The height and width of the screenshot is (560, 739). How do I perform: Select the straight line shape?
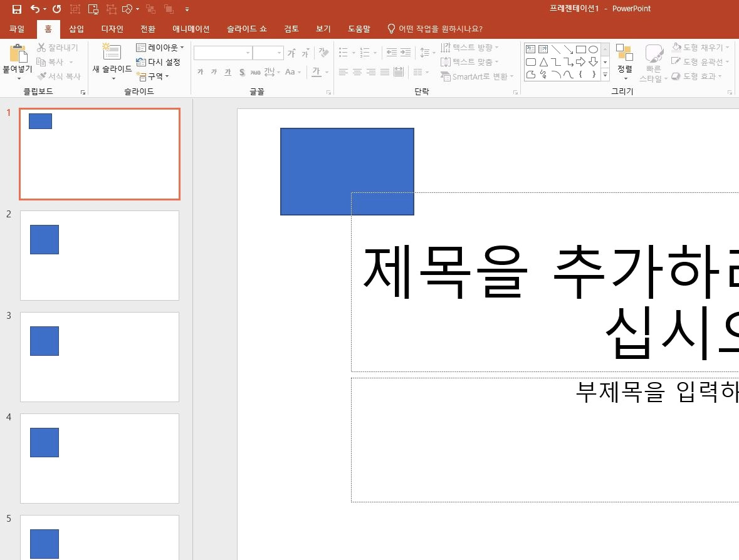(x=556, y=49)
